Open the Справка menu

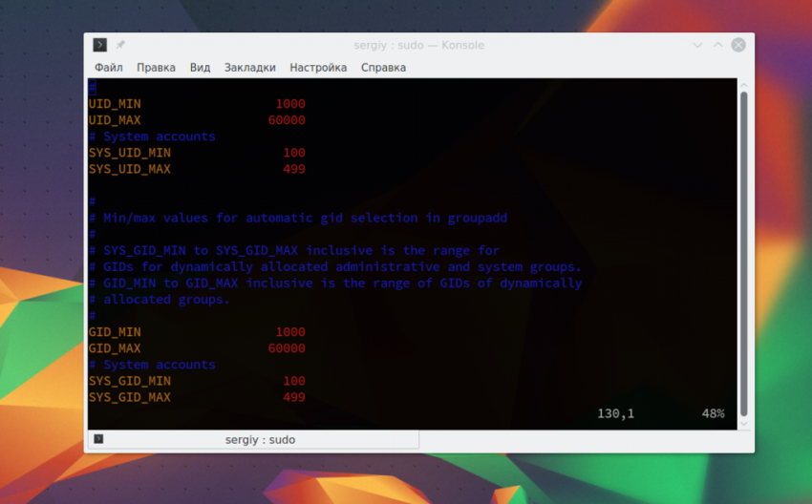click(x=383, y=68)
